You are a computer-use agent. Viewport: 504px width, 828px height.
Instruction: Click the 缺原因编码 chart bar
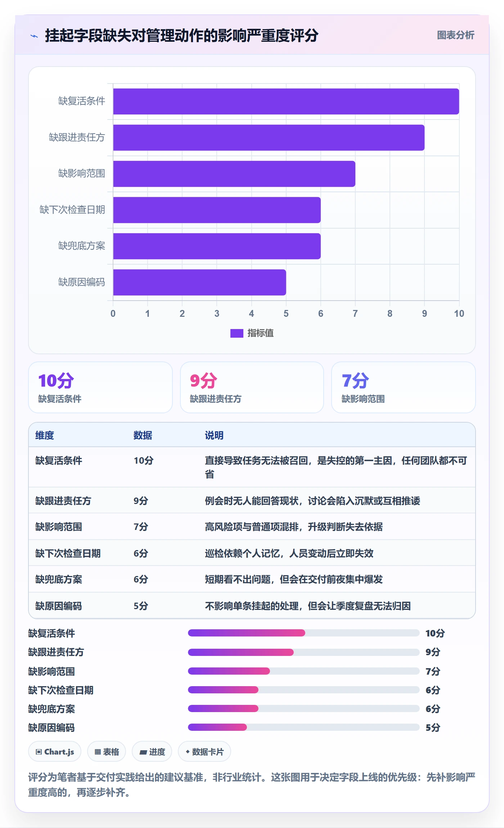[199, 282]
